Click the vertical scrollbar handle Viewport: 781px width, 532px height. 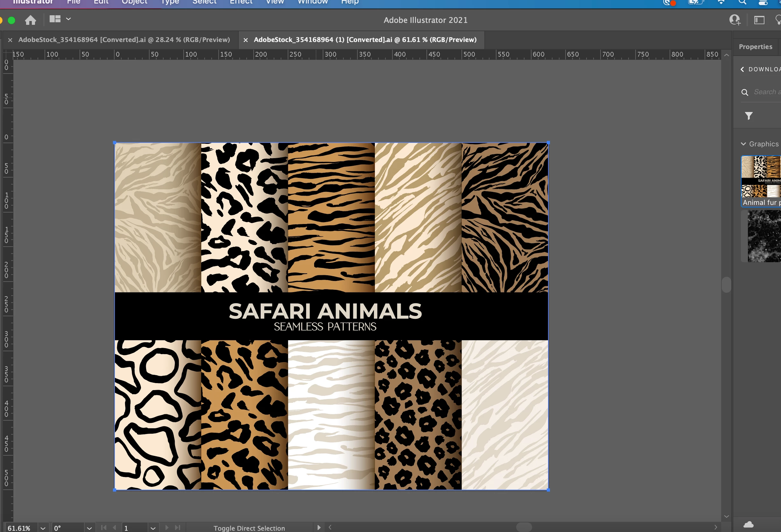tap(726, 285)
